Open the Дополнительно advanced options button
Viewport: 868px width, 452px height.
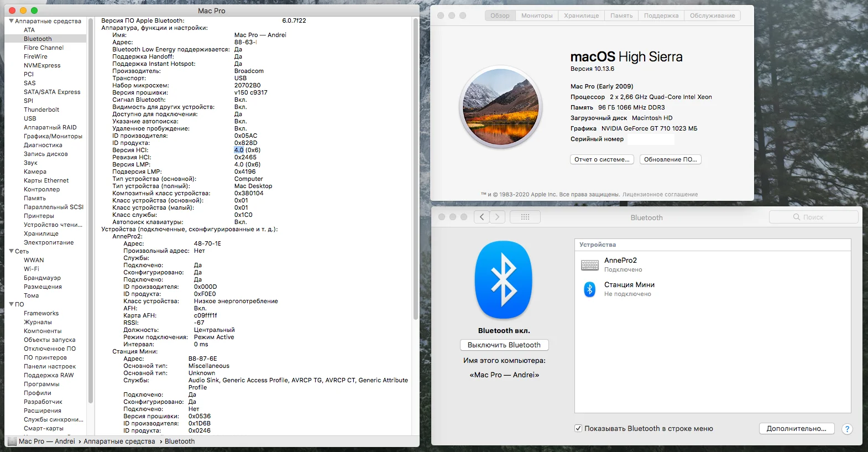[x=797, y=428]
